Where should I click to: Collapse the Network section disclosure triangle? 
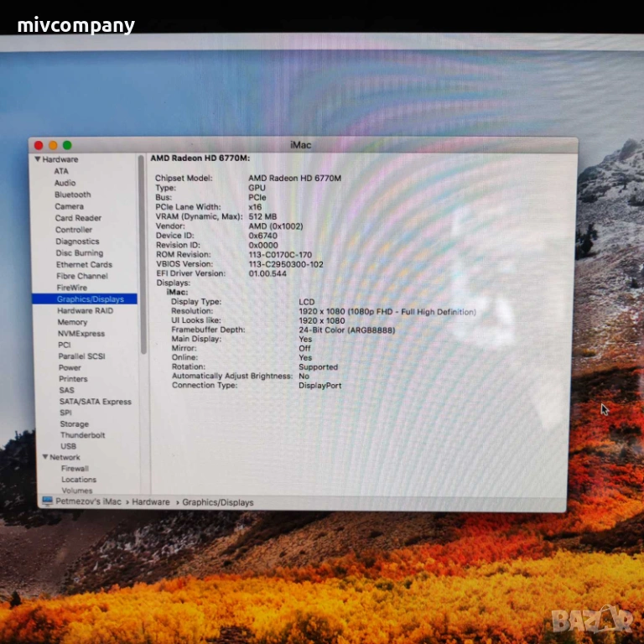[x=45, y=457]
